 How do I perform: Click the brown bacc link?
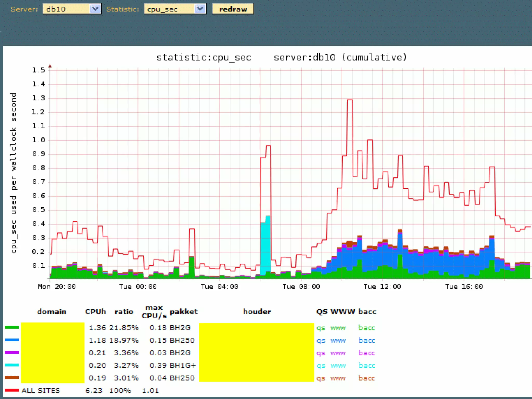tap(367, 378)
